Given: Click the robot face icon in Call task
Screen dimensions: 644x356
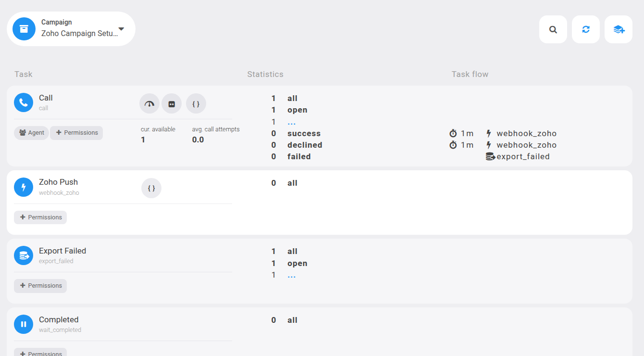Looking at the screenshot, I should click(x=172, y=103).
